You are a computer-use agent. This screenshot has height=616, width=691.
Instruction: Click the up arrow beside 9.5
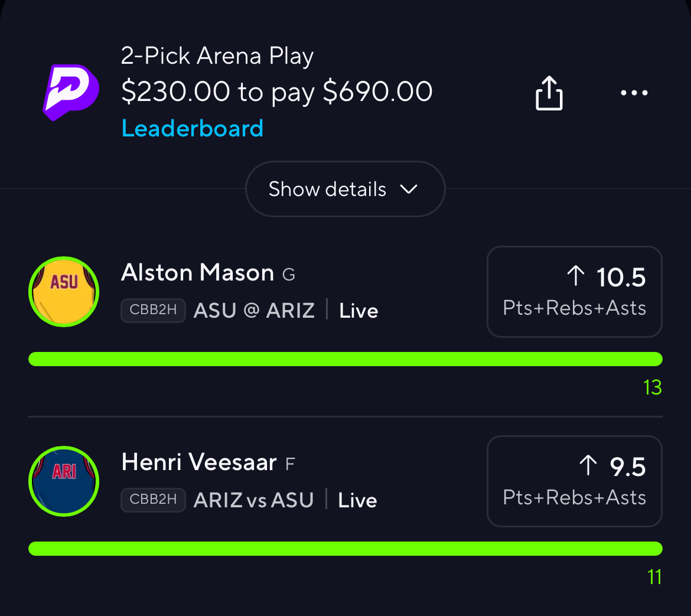tap(588, 466)
